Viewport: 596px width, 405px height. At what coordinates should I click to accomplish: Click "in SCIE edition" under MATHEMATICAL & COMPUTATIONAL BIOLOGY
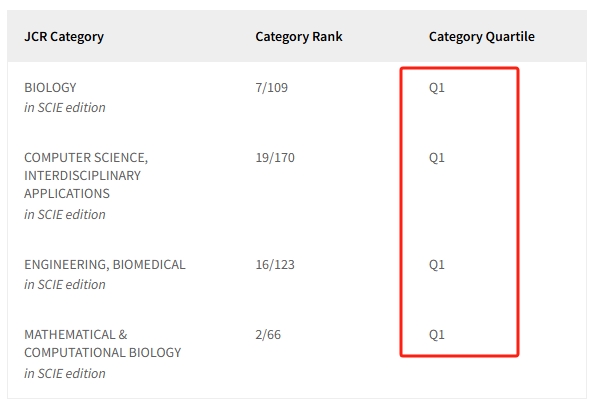[x=65, y=373]
